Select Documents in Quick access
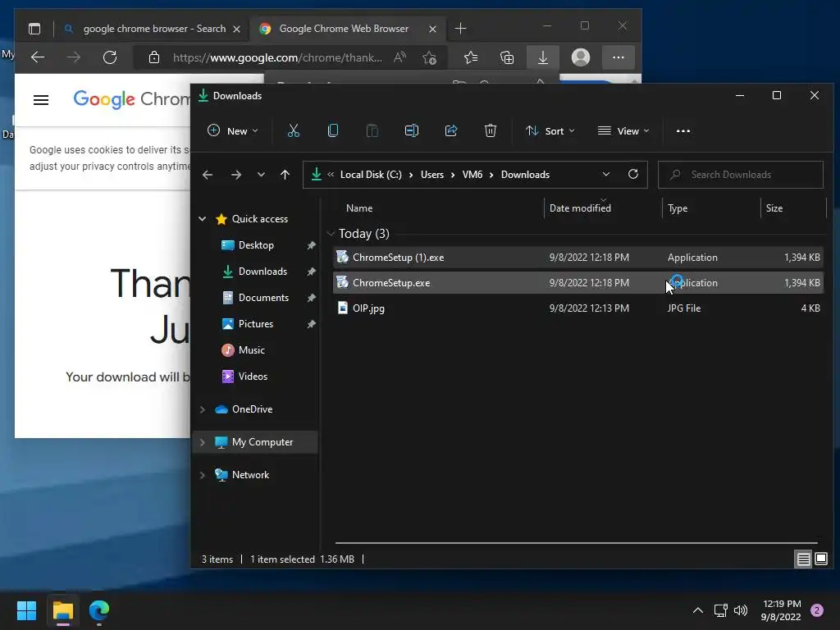Viewport: 840px width, 630px height. pyautogui.click(x=263, y=297)
